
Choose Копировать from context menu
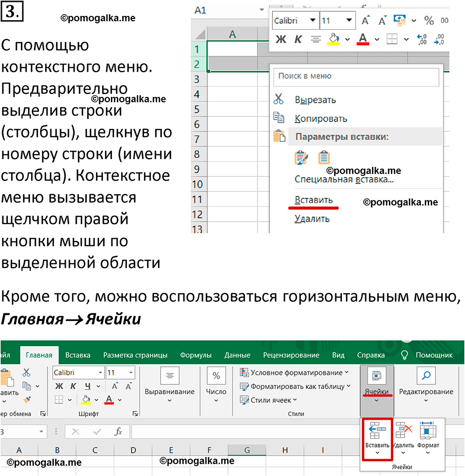pyautogui.click(x=321, y=118)
